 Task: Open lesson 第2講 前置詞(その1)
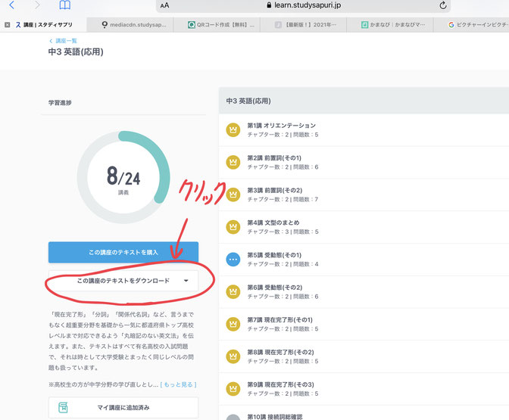[x=364, y=163]
